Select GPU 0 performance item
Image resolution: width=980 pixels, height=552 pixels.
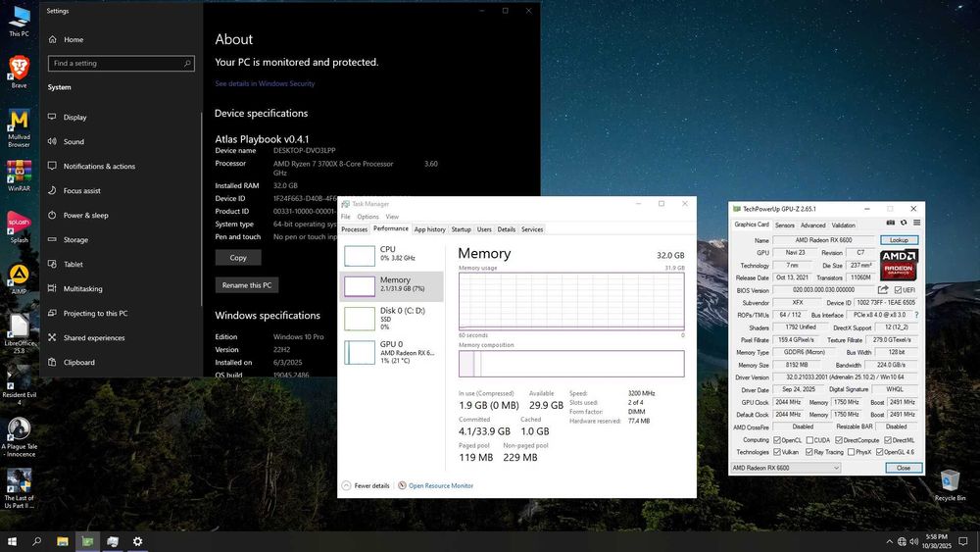(x=391, y=352)
